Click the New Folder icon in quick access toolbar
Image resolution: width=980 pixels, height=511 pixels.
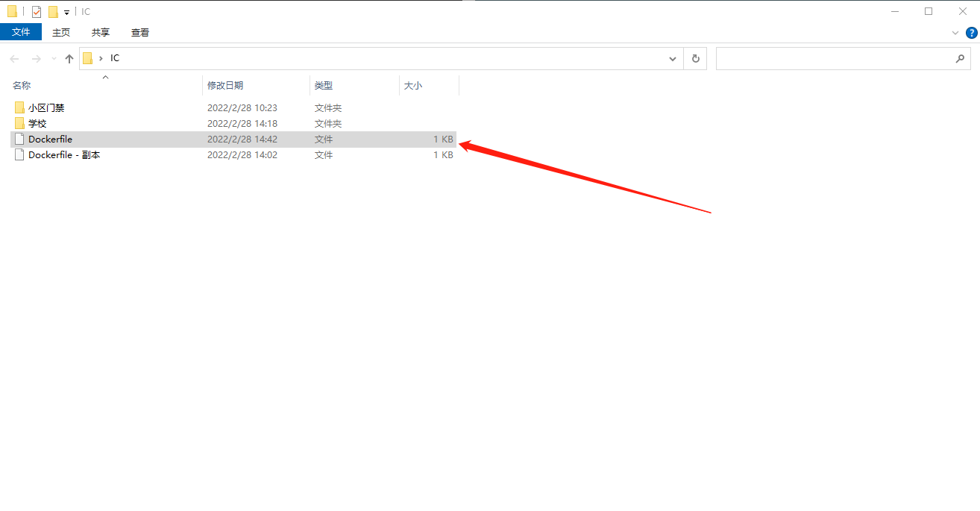tap(53, 12)
